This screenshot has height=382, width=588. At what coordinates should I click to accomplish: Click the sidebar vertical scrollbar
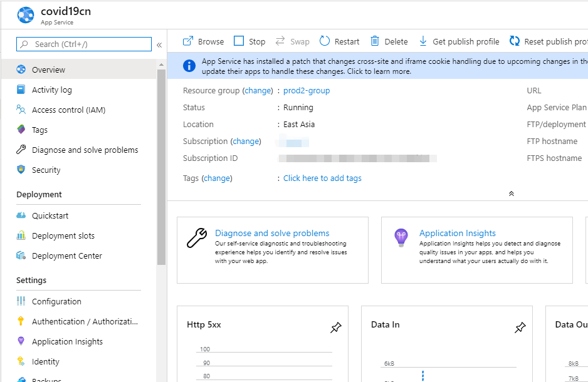point(161,167)
